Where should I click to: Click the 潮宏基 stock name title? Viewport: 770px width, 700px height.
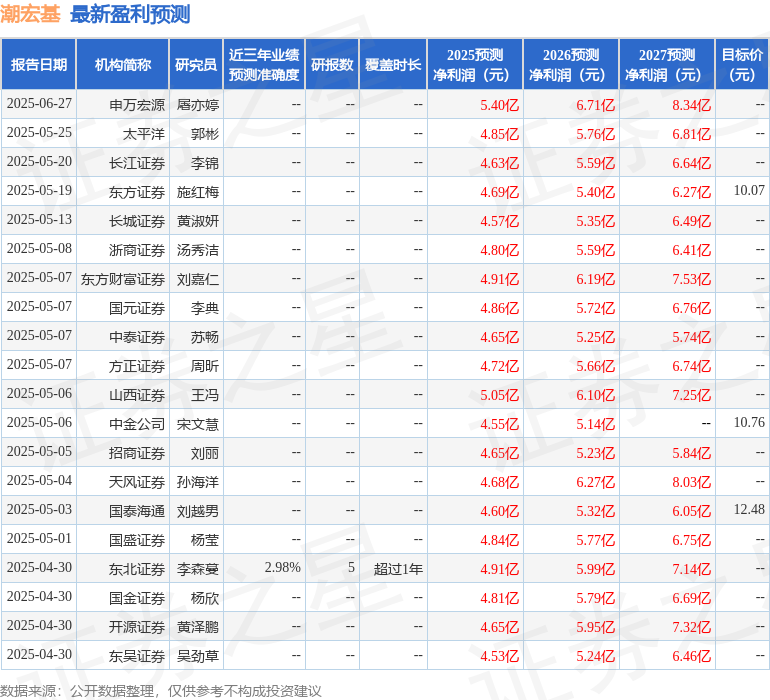coord(30,14)
